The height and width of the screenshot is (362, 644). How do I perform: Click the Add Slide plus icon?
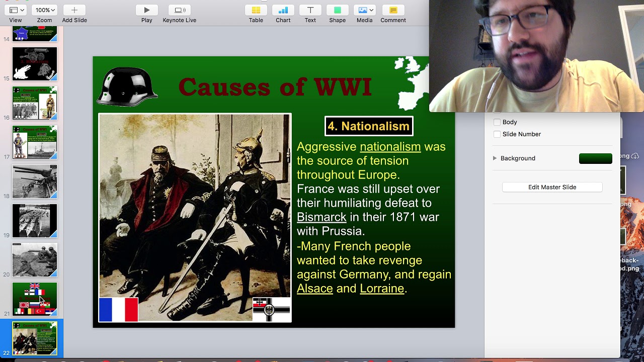coord(74,10)
